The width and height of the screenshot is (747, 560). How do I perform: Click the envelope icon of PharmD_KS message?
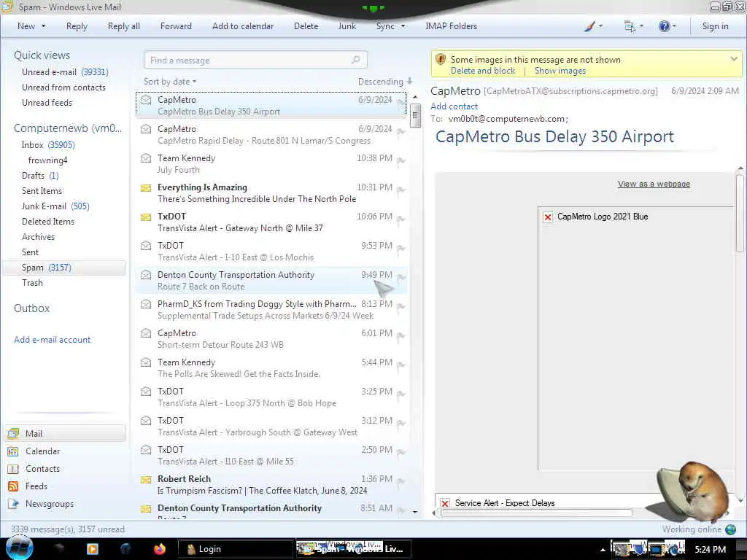coord(146,304)
